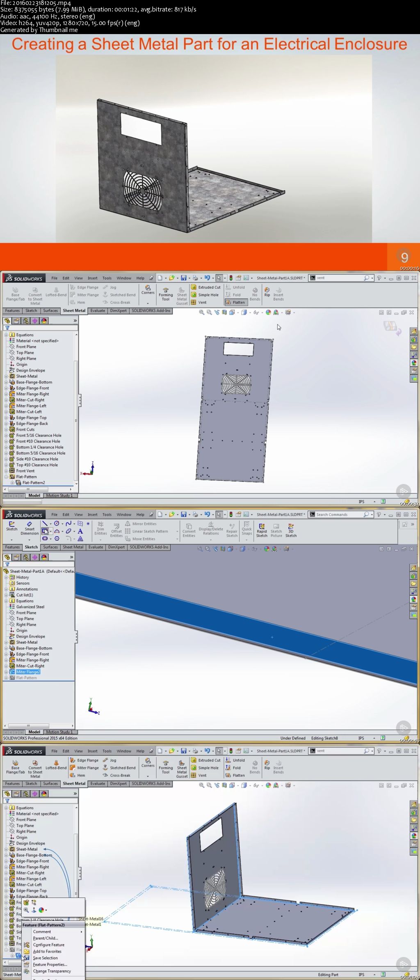Click the Move Entities tool
Image resolution: width=420 pixels, height=980 pixels.
point(140,539)
